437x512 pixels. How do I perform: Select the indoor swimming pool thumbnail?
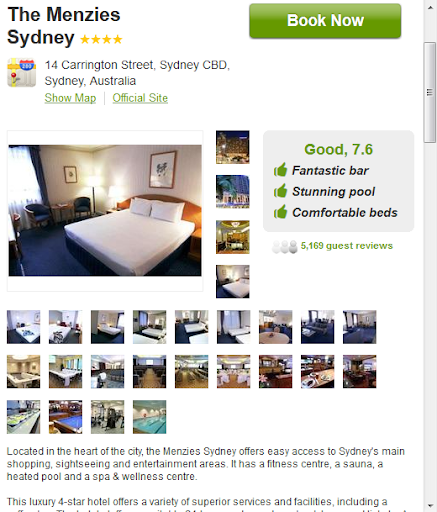pyautogui.click(x=149, y=417)
